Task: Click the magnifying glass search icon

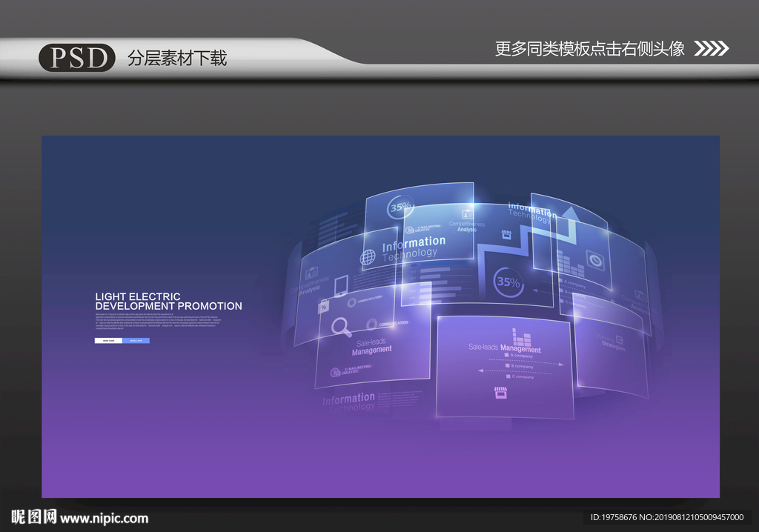Action: [341, 327]
